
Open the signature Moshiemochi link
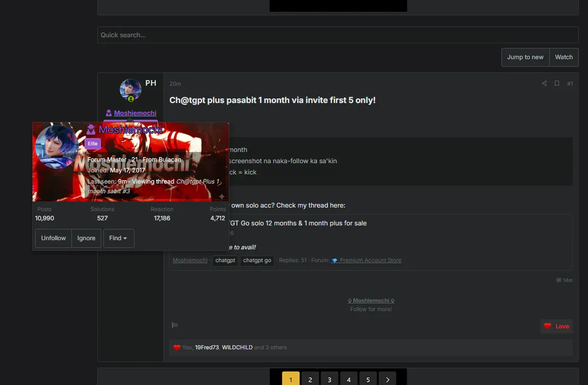(371, 300)
